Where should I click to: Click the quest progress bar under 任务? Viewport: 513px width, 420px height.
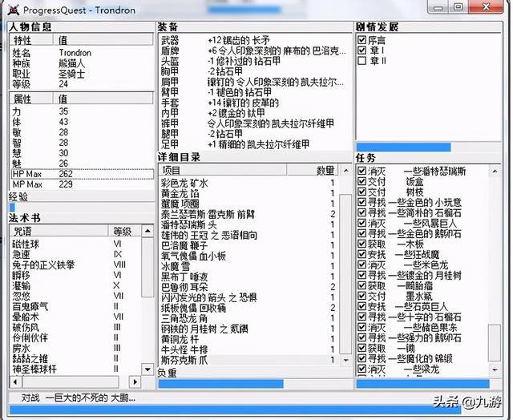(x=429, y=384)
